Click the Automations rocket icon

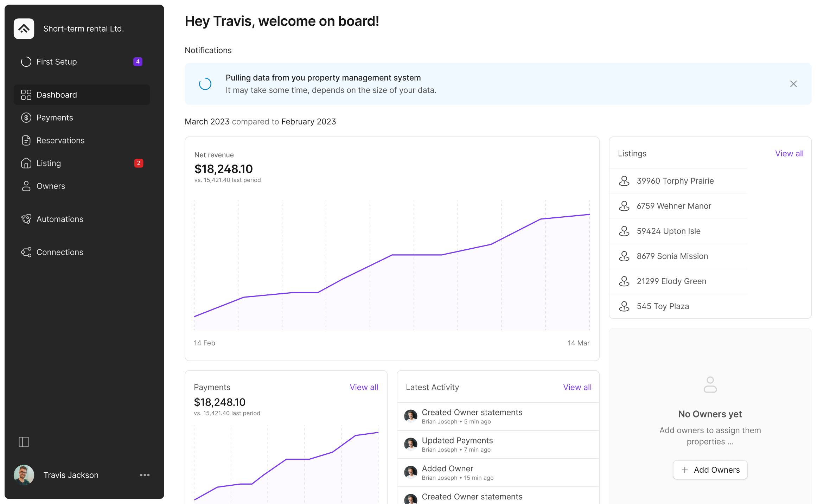pos(26,219)
